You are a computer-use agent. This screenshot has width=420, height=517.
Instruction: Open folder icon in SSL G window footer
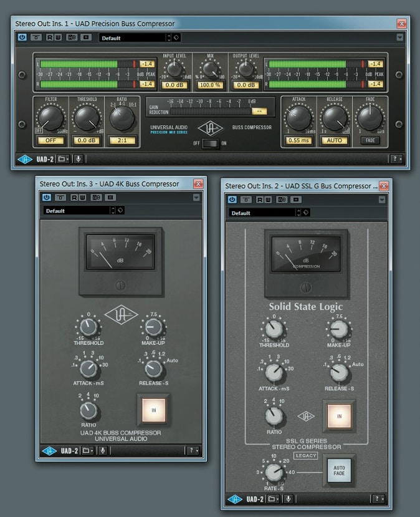click(x=273, y=499)
